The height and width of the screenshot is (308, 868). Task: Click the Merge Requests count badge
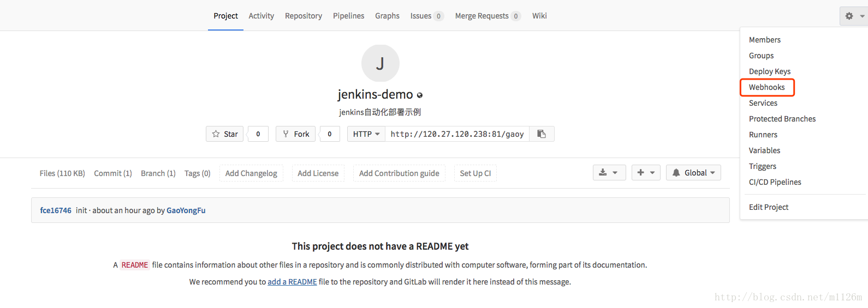[515, 16]
